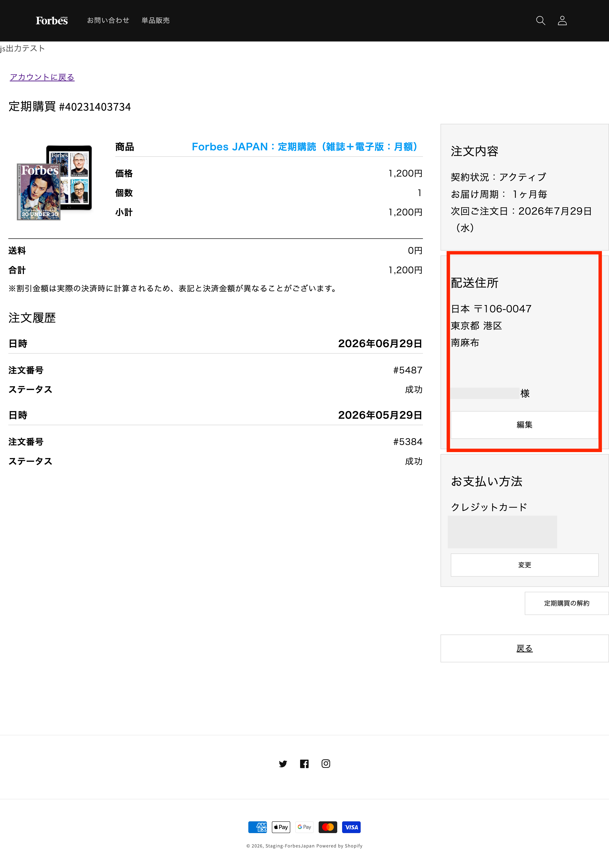Viewport: 609px width, 868px height.
Task: Click the 注文履歴 heading
Action: (32, 318)
